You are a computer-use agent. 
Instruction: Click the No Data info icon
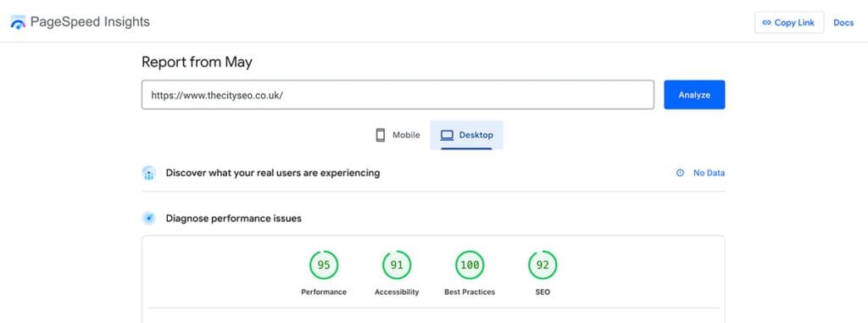click(x=680, y=173)
